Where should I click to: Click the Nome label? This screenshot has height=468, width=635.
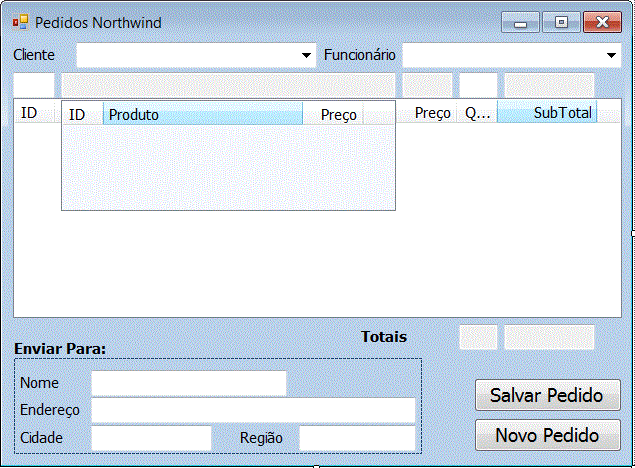[x=39, y=383]
